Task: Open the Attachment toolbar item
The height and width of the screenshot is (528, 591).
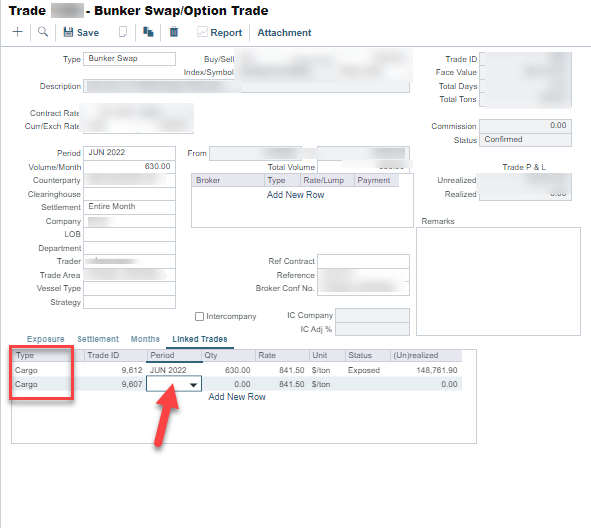Action: (284, 33)
